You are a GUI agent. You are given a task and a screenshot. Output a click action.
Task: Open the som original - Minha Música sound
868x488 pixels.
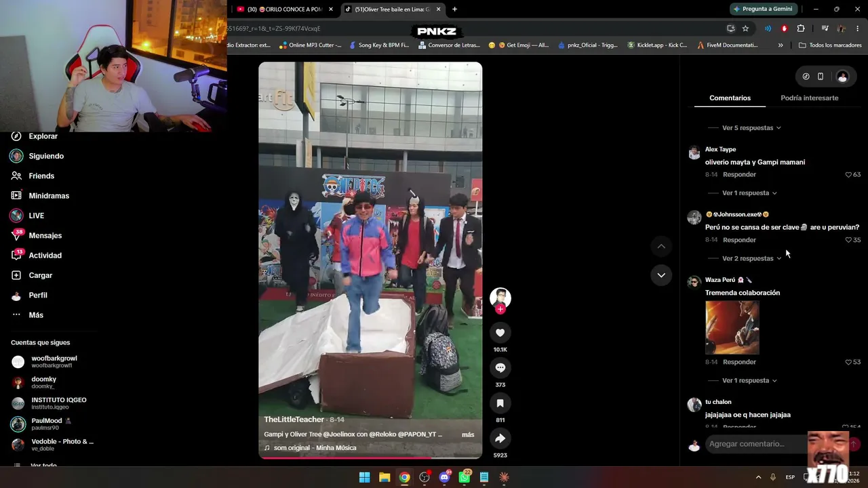click(x=315, y=448)
